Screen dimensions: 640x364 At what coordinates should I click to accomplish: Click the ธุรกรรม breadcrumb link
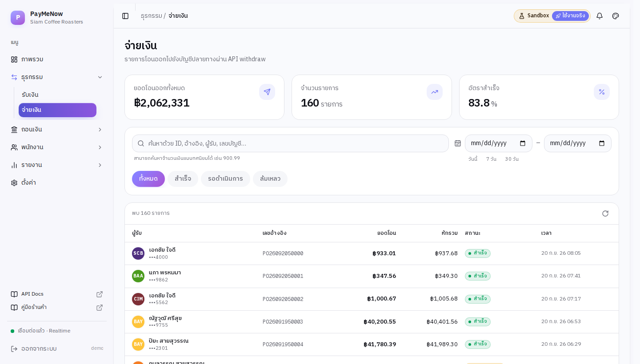pos(152,16)
